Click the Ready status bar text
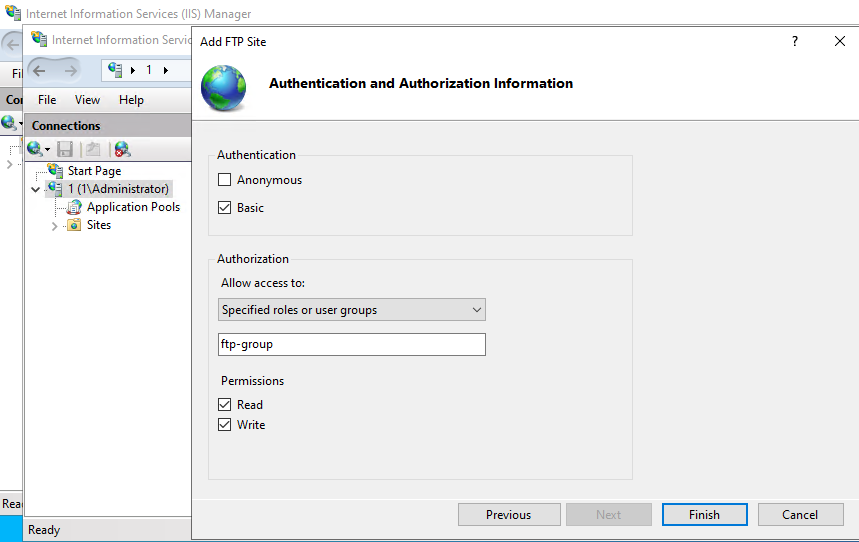This screenshot has height=542, width=859. tap(44, 530)
